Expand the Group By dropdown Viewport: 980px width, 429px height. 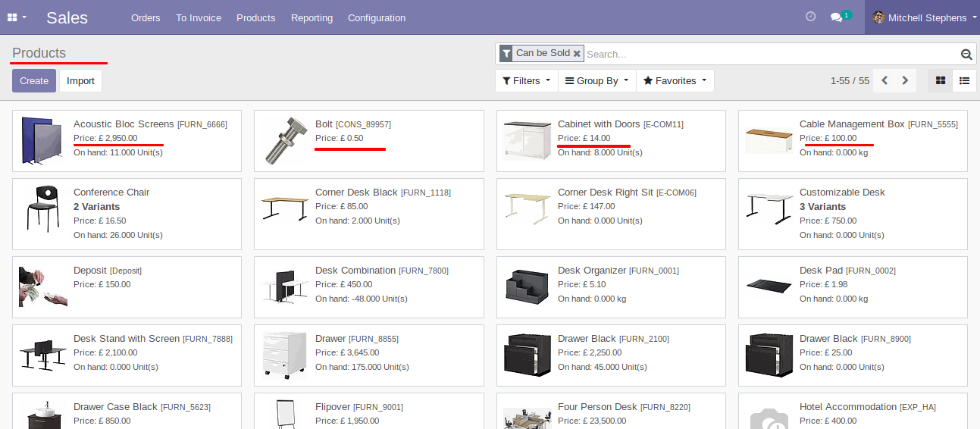(597, 81)
